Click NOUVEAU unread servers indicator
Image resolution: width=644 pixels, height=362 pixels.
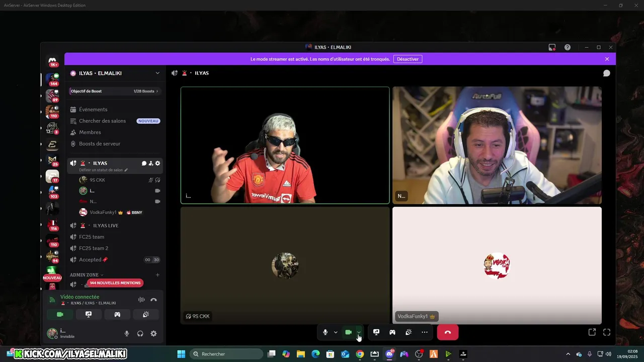[52, 278]
